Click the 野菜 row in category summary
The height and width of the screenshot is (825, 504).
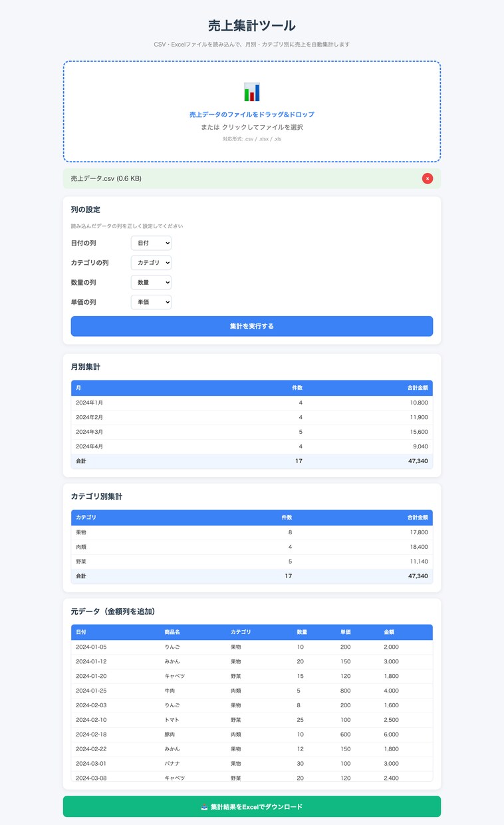252,562
